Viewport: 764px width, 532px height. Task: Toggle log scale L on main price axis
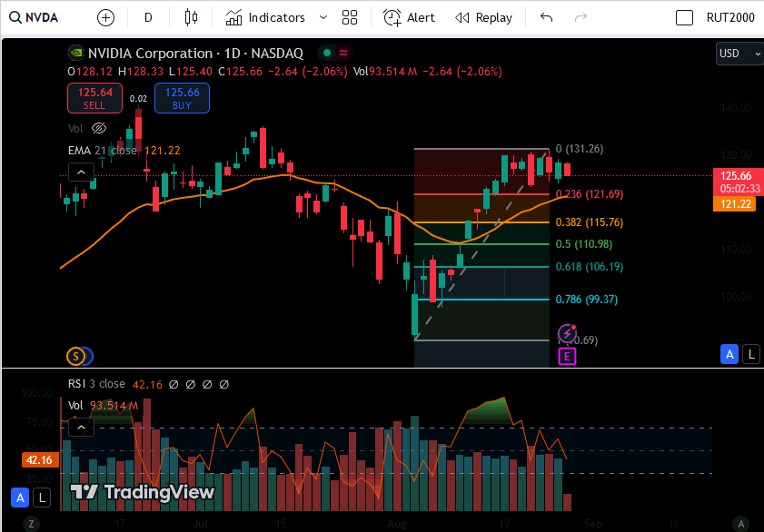[751, 354]
